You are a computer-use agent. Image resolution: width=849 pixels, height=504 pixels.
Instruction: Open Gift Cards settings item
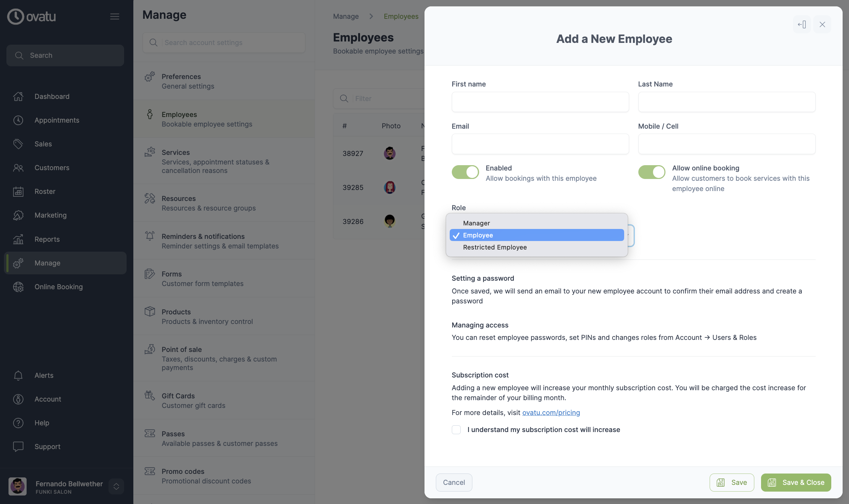tap(224, 401)
